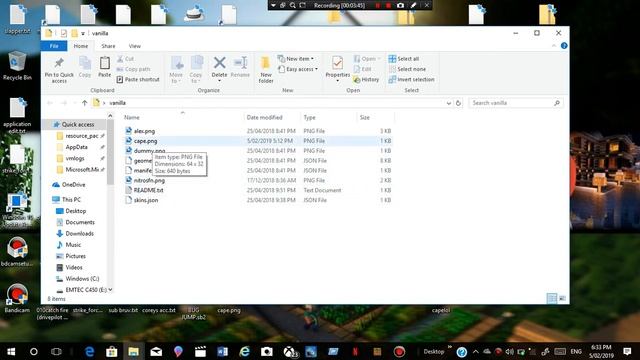Open Quick Access Toolbar customize dropdown
Image resolution: width=640 pixels, height=360 pixels.
pyautogui.click(x=83, y=33)
